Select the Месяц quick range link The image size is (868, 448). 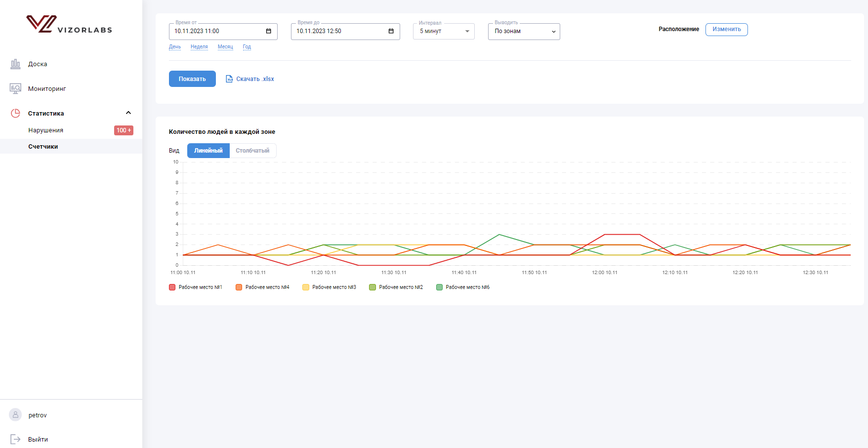coord(225,47)
